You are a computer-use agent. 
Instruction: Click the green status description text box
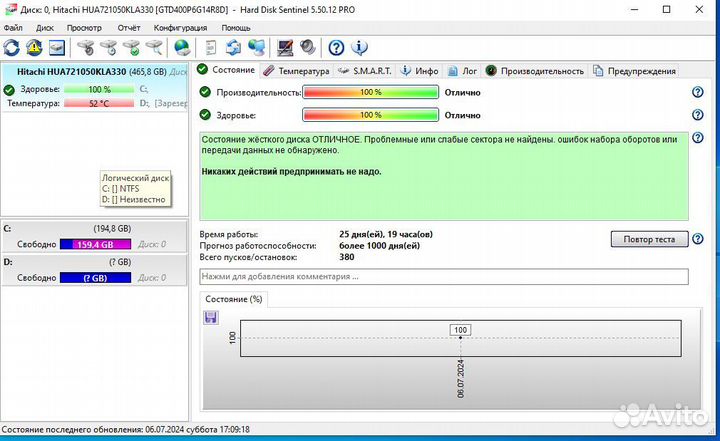[444, 176]
